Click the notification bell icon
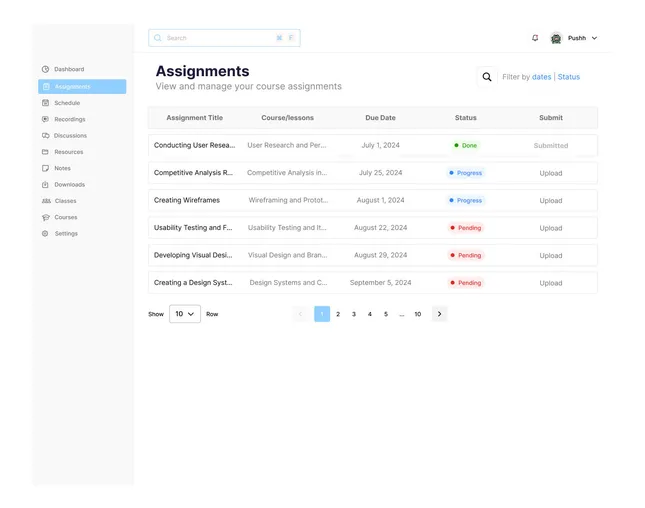 tap(535, 38)
